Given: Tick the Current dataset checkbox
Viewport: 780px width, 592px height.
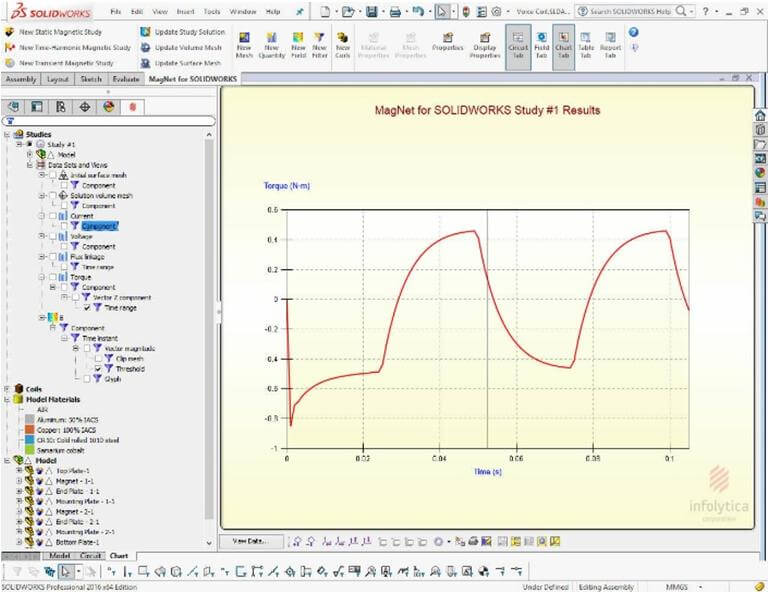Looking at the screenshot, I should [x=52, y=216].
